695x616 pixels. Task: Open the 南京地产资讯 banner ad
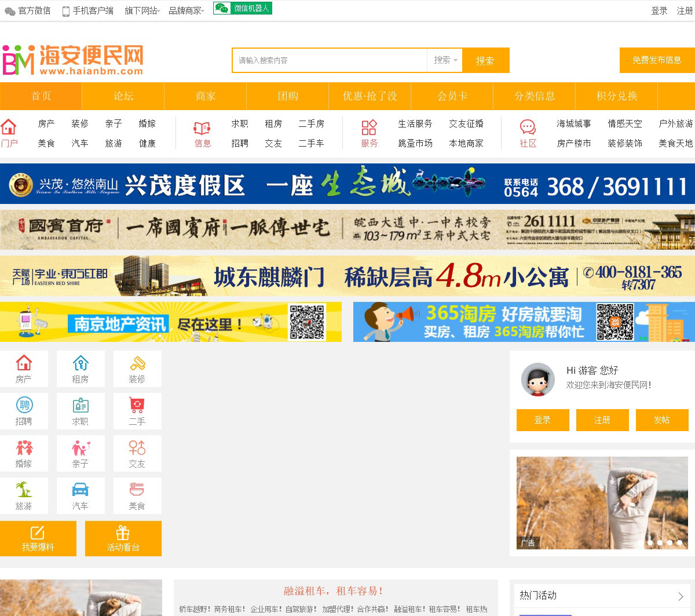(171, 322)
